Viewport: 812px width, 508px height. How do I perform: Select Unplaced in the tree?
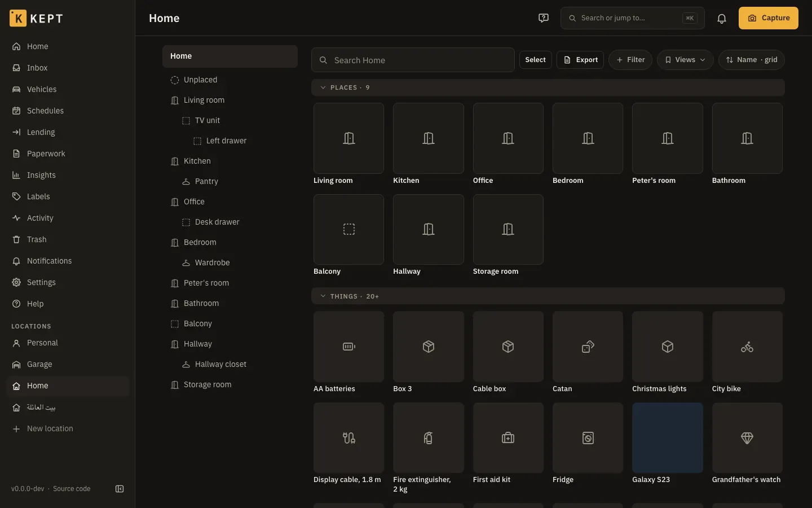tap(230, 80)
